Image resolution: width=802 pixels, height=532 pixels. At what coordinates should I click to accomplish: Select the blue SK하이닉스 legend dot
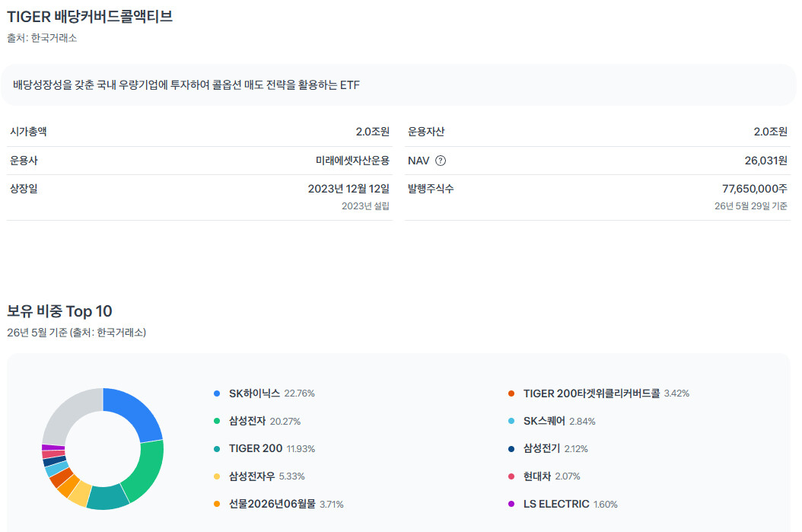pos(217,393)
